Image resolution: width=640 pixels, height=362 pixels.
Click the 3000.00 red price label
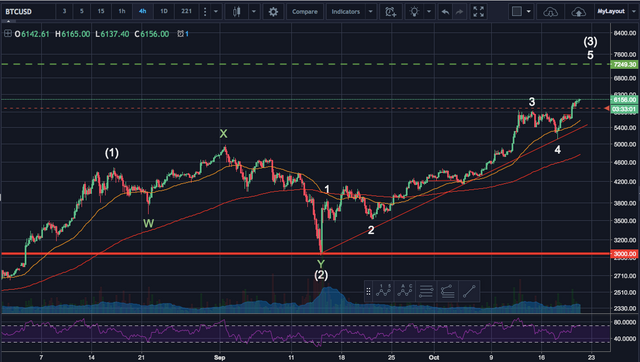(x=624, y=254)
